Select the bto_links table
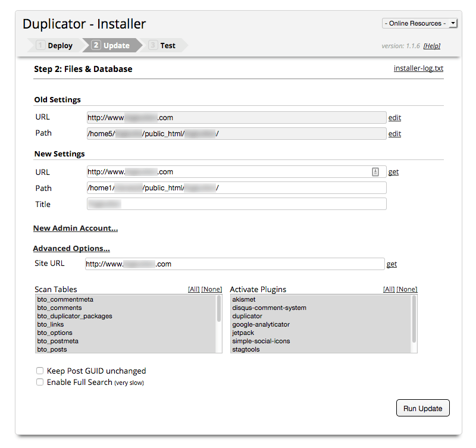This screenshot has width=476, height=448. tap(126, 324)
